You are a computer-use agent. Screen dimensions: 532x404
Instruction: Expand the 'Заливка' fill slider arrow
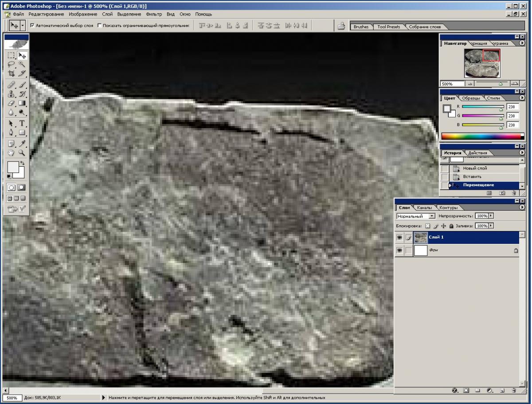(x=491, y=226)
